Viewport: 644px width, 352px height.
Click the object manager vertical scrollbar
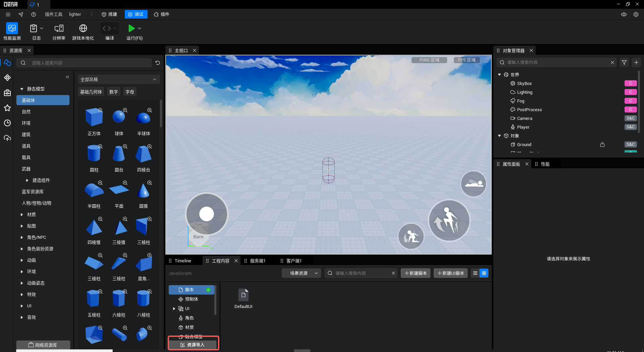639,101
